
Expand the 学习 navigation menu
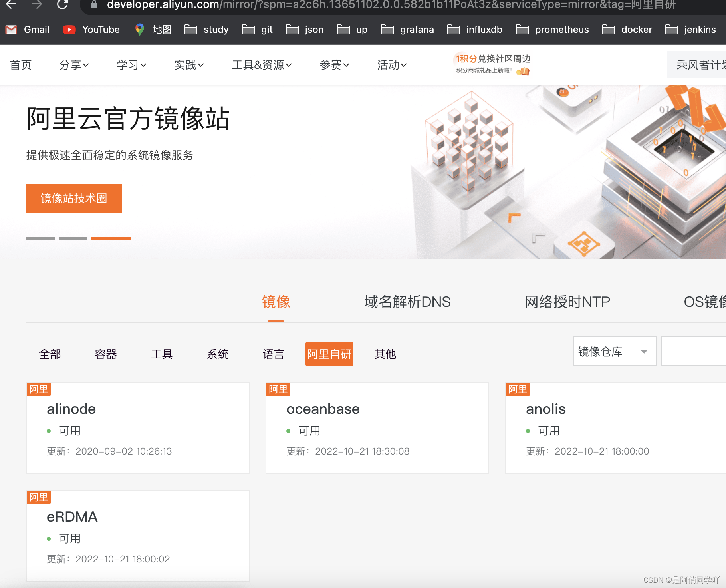131,65
